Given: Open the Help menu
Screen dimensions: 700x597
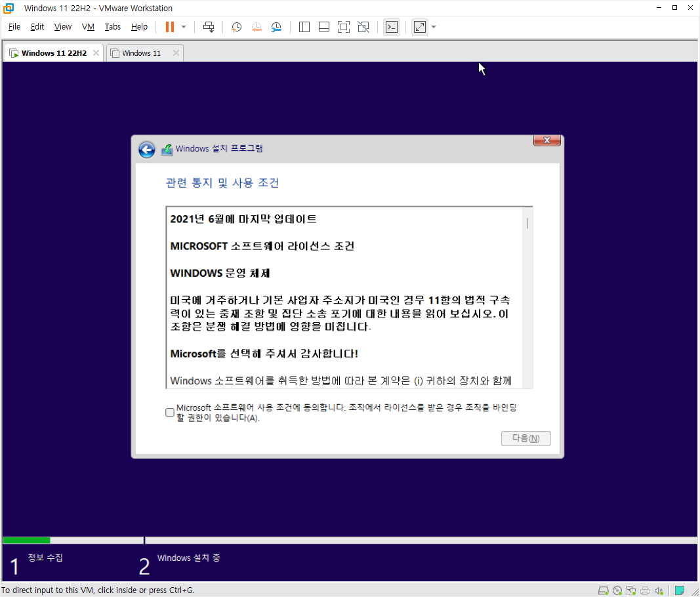Looking at the screenshot, I should click(139, 27).
